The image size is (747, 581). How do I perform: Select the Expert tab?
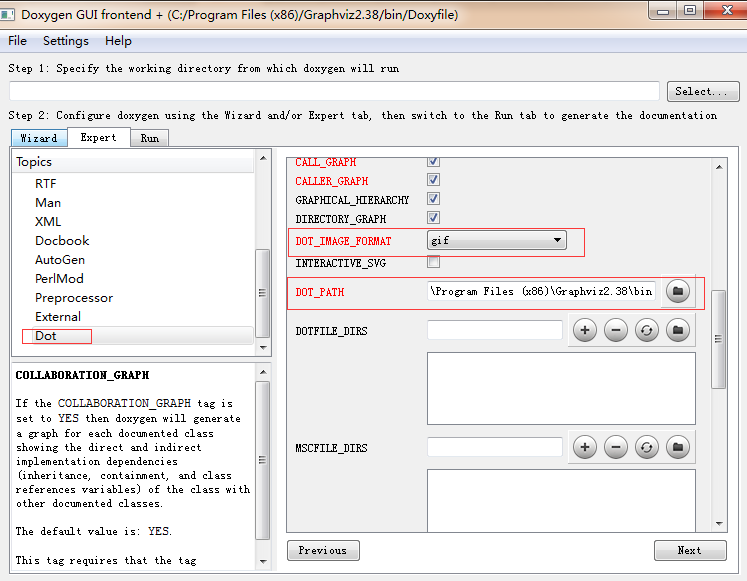click(99, 137)
